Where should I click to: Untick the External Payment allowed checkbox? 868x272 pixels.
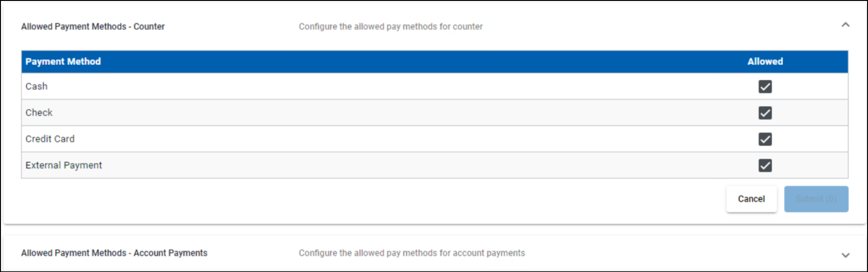pyautogui.click(x=765, y=166)
